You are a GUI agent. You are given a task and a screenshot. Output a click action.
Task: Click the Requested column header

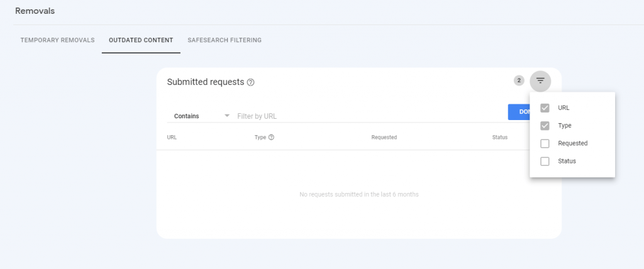[384, 137]
